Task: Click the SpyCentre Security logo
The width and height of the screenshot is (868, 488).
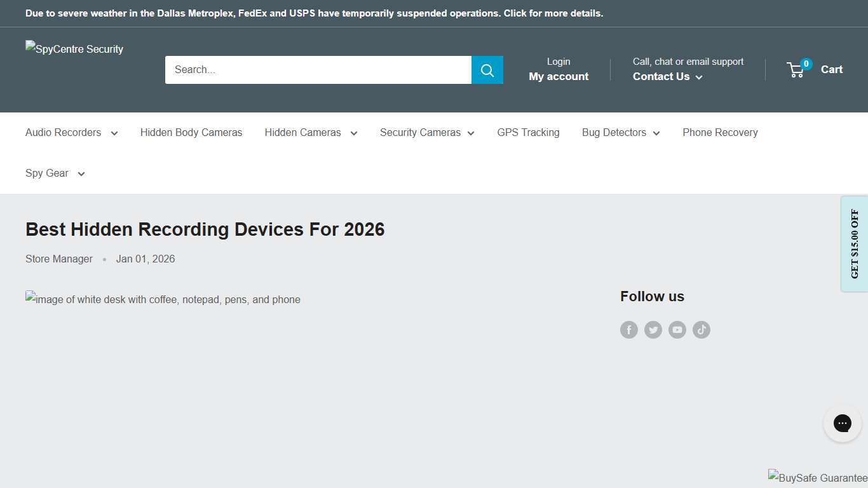Action: click(x=74, y=49)
